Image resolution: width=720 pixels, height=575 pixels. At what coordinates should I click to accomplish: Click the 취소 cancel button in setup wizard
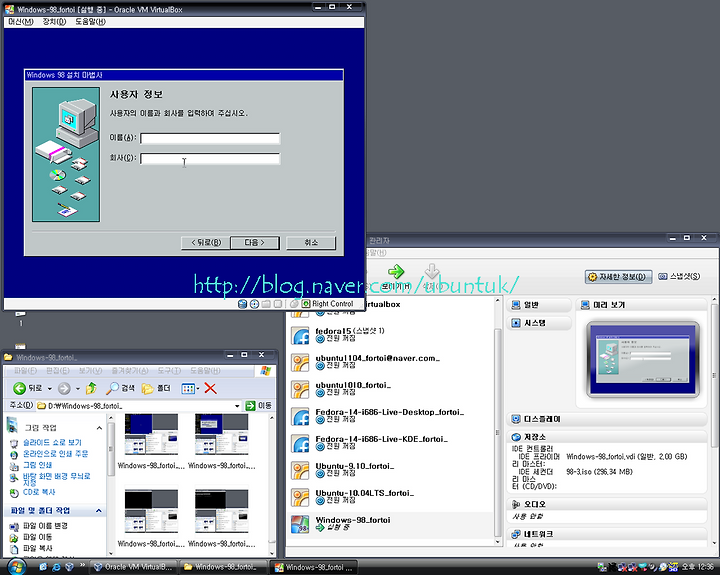pos(311,242)
